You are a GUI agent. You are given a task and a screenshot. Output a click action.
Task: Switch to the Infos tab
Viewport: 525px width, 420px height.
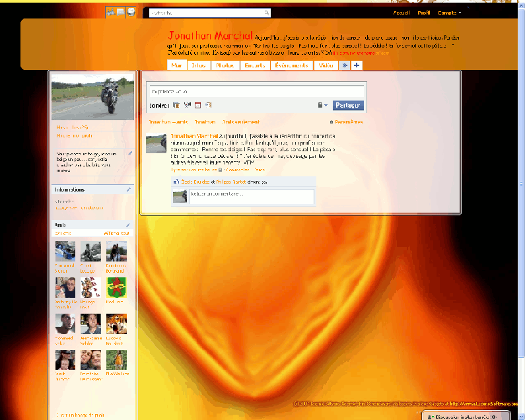pos(199,65)
